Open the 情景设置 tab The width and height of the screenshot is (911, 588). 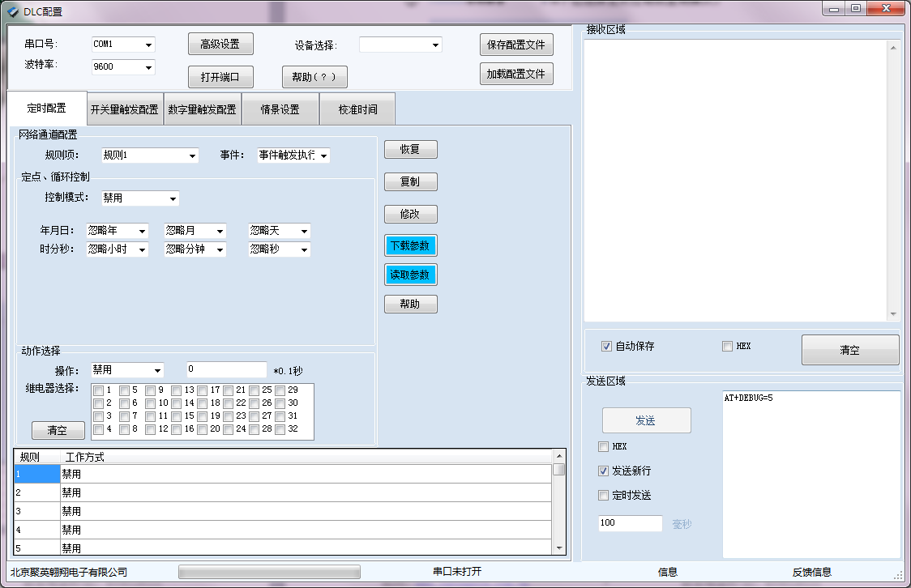point(280,109)
